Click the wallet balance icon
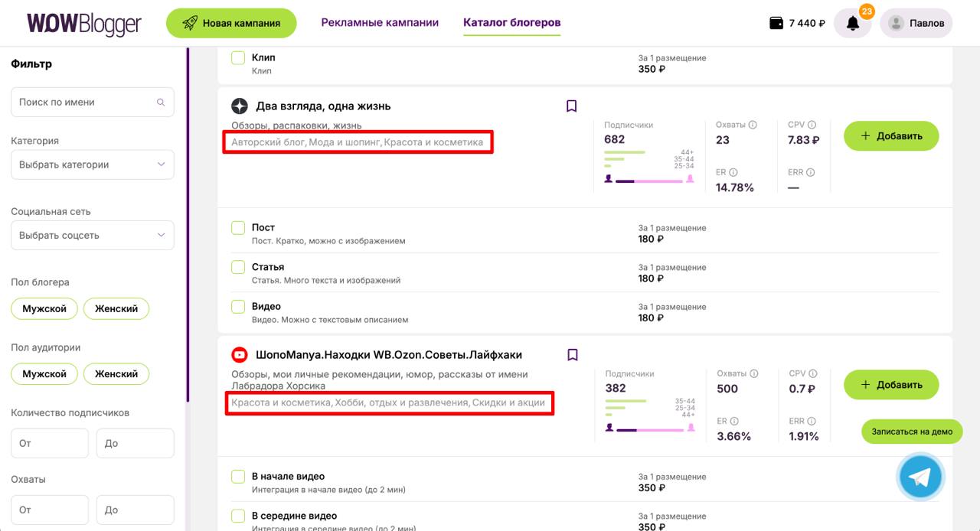 pyautogui.click(x=776, y=23)
